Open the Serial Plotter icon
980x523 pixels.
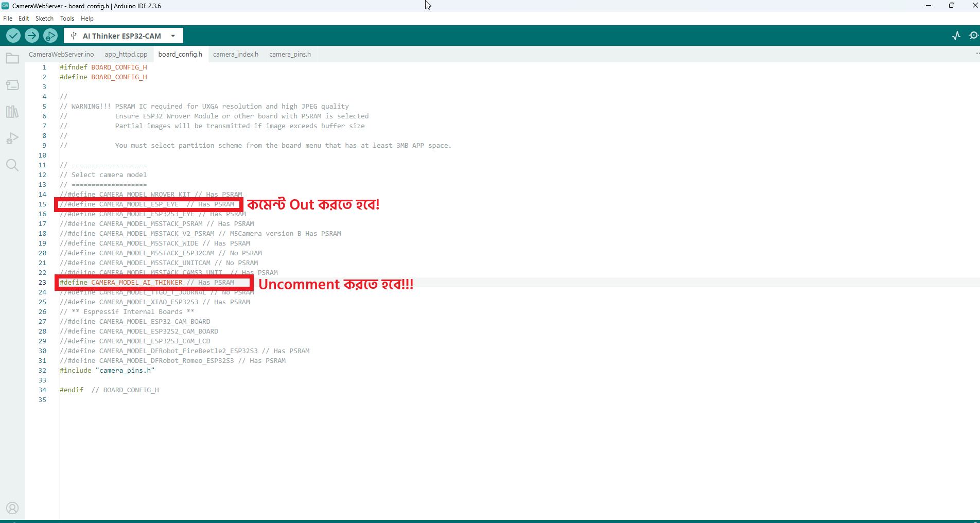pos(956,36)
